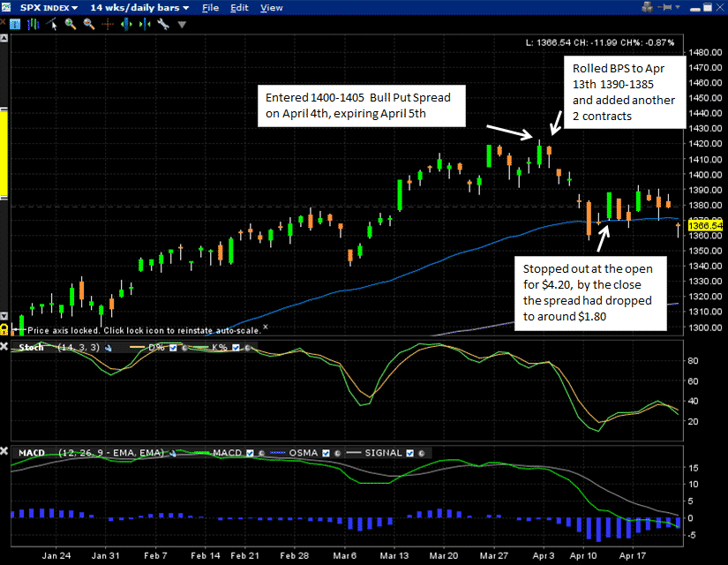728x565 pixels.
Task: Click the blue quill edit icon beside Stoch
Action: click(109, 347)
